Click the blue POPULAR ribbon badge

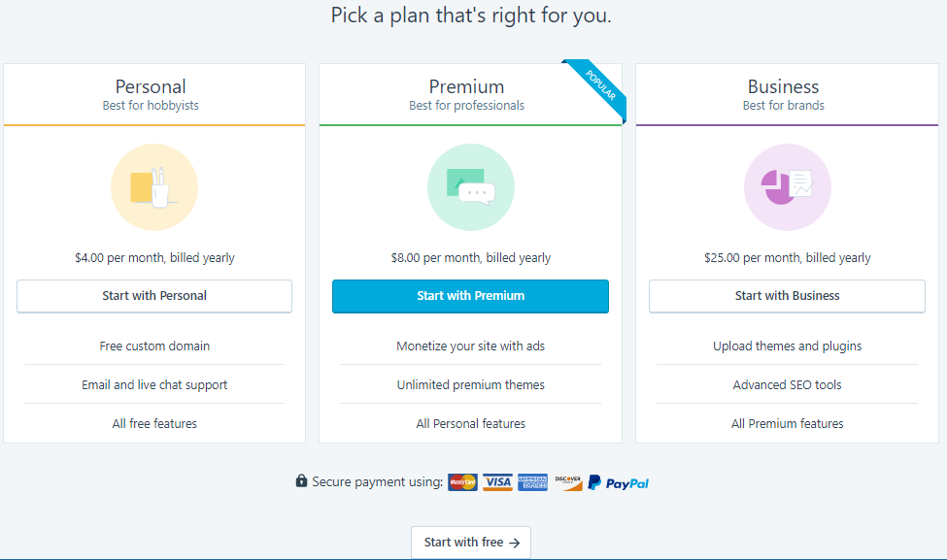598,87
